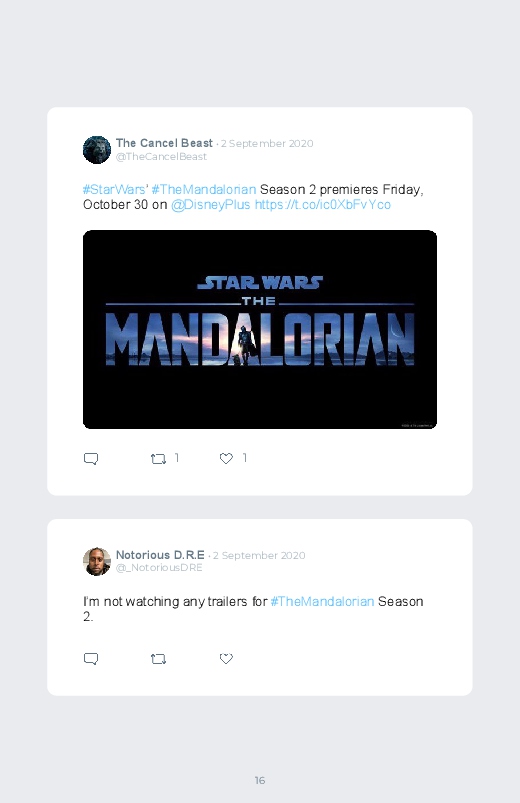
Task: Click first tweet's 2 September 2020 date
Action: 267,143
